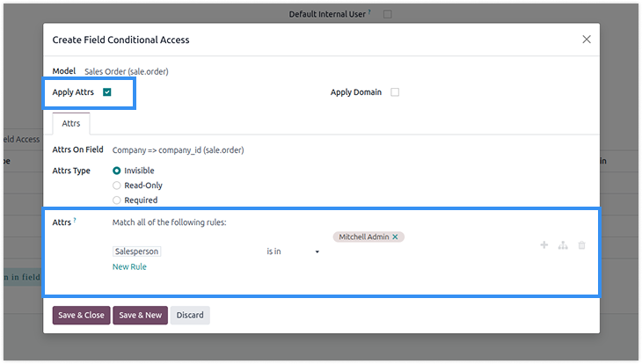The height and width of the screenshot is (364, 642).
Task: Choose the Read-Only attrs type
Action: [x=117, y=186]
